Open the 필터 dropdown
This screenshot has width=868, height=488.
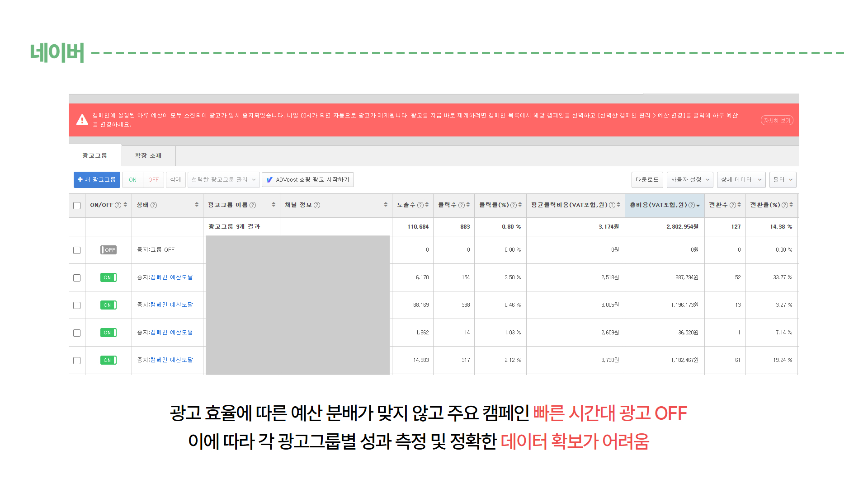pyautogui.click(x=783, y=180)
